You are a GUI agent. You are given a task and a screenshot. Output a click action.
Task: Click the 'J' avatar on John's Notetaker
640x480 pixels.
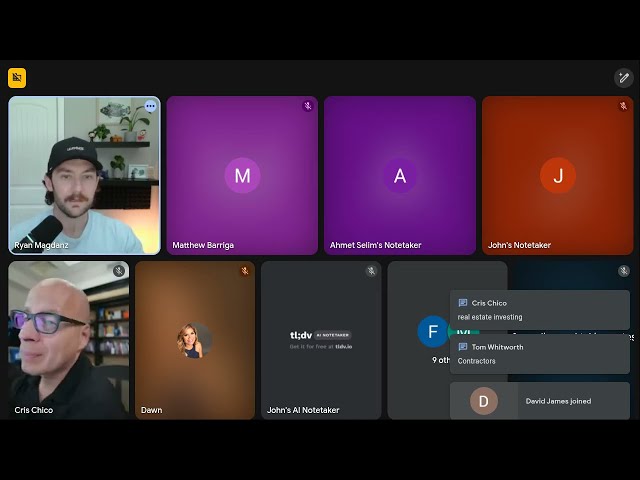click(558, 176)
